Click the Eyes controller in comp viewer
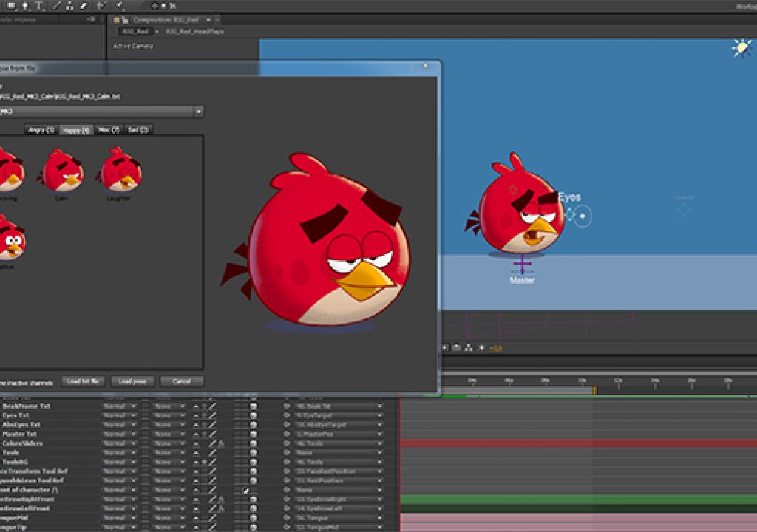 coord(583,216)
